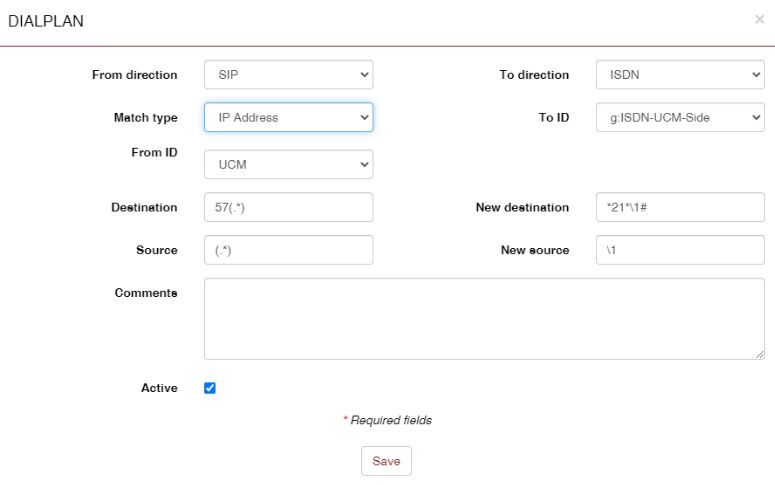Expand the To direction dropdown showing ISDN
The height and width of the screenshot is (485, 775).
pos(679,75)
